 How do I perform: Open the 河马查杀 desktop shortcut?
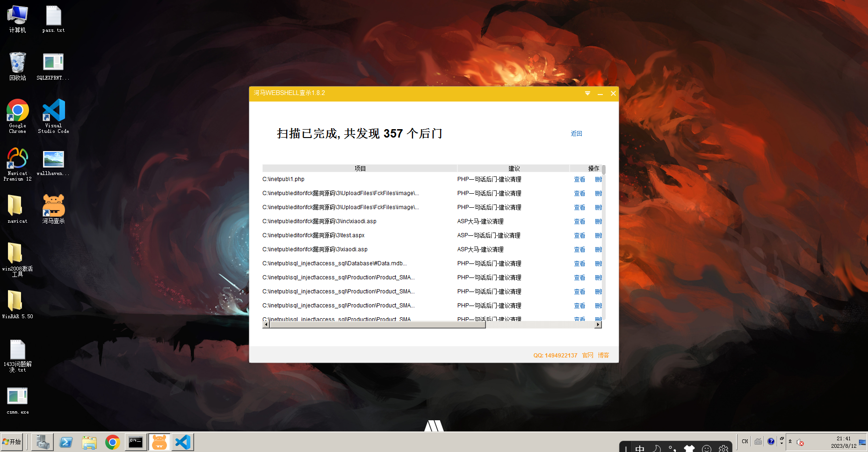[53, 206]
